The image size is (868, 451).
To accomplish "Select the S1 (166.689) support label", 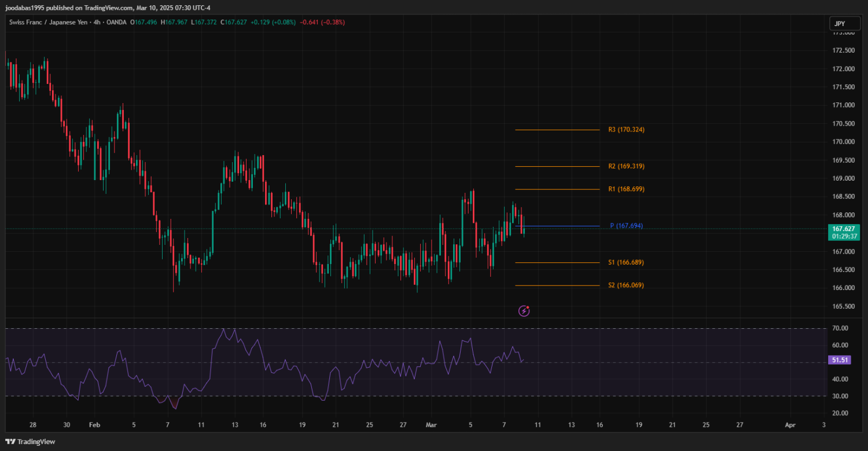I will [x=626, y=262].
